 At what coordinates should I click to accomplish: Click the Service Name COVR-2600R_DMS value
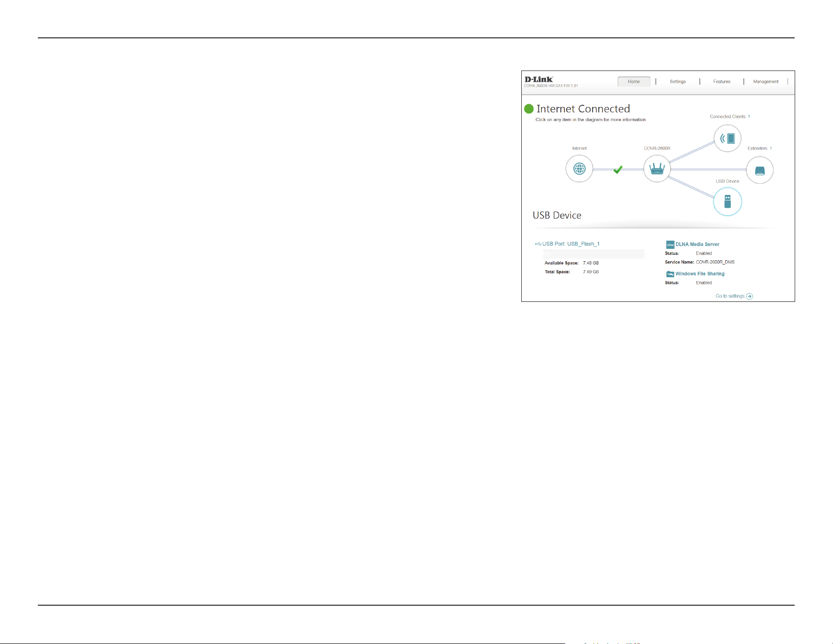(715, 262)
